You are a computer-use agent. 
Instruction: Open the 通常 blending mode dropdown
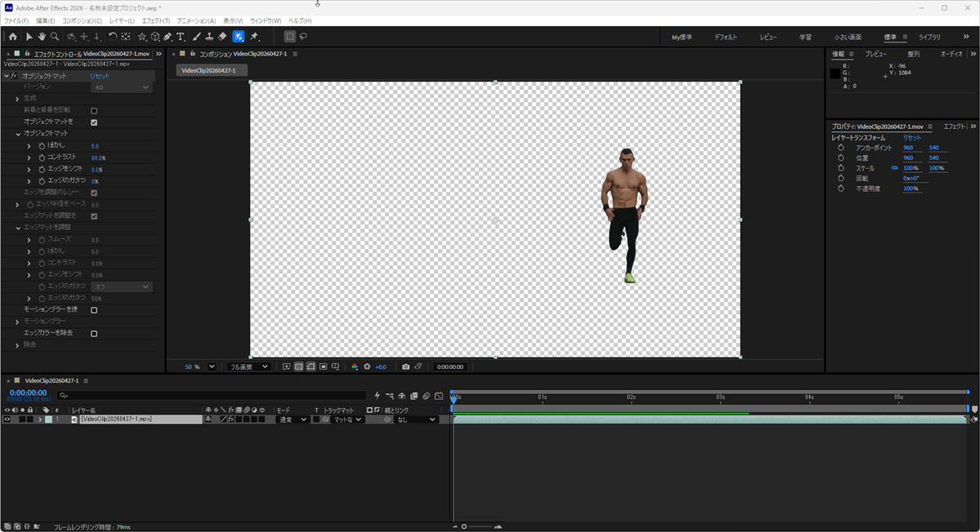[293, 419]
